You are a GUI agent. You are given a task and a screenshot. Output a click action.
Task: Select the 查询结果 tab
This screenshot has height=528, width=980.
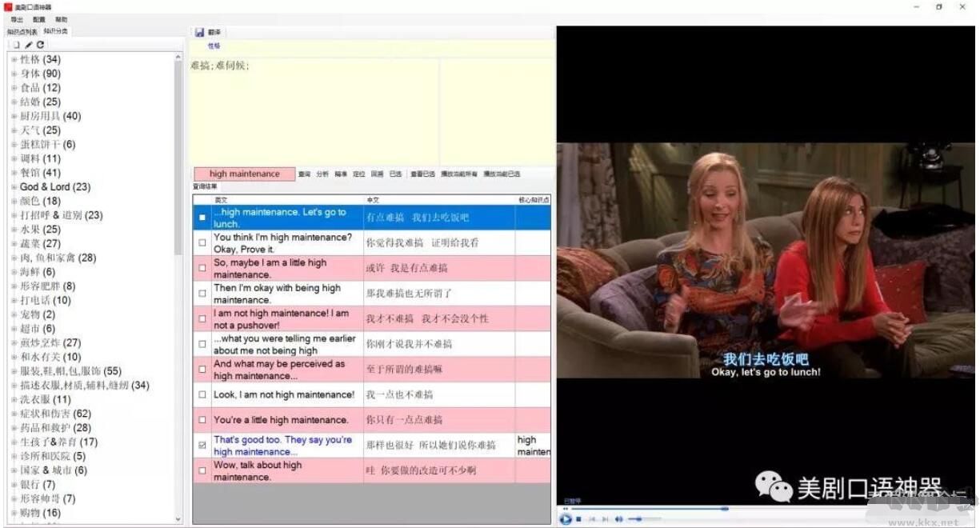click(205, 186)
